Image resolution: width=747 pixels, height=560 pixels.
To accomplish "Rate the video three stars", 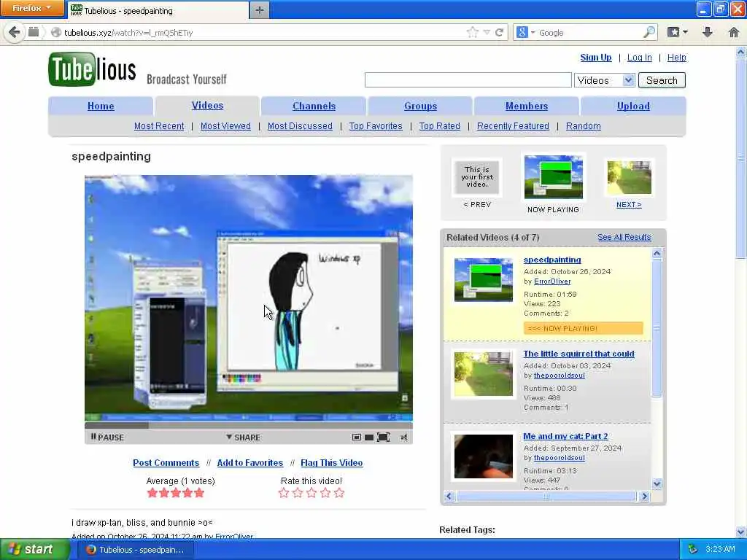I will [x=311, y=493].
